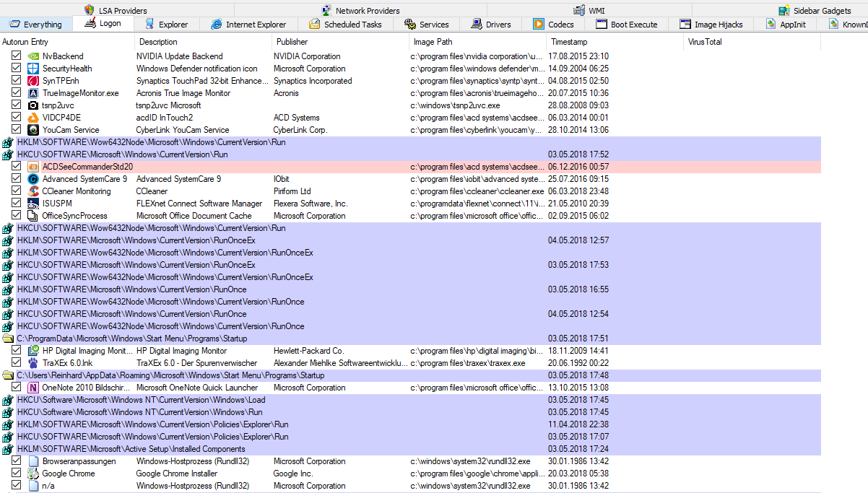Click the Advanced SystemCare 9 icon
Image resolution: width=868 pixels, height=493 pixels.
(33, 179)
